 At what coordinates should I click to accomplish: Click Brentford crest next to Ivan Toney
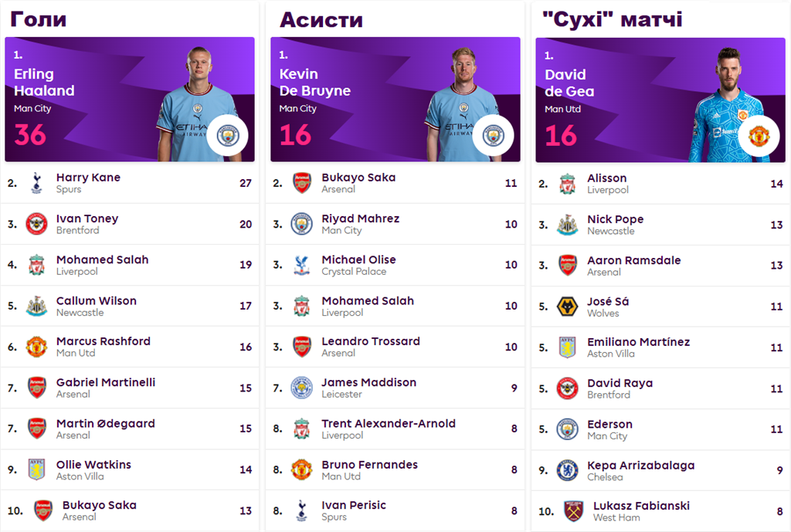click(x=36, y=224)
